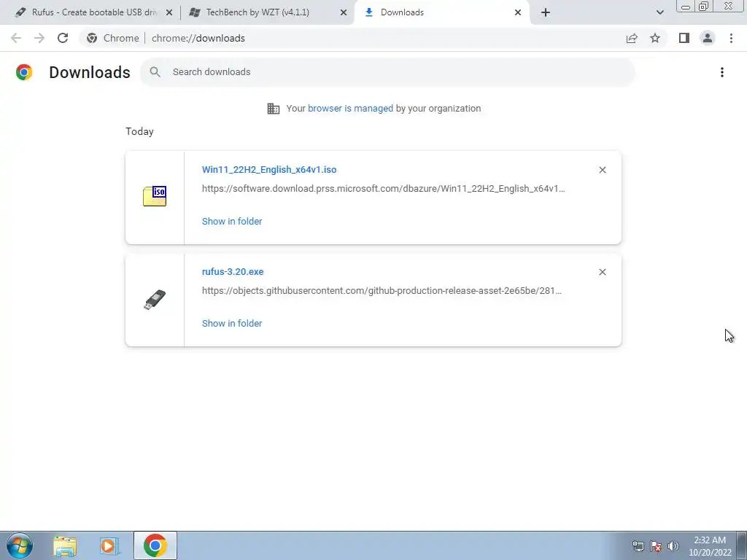Close the Rufus tab
Viewport: 747px width, 560px height.
point(169,12)
